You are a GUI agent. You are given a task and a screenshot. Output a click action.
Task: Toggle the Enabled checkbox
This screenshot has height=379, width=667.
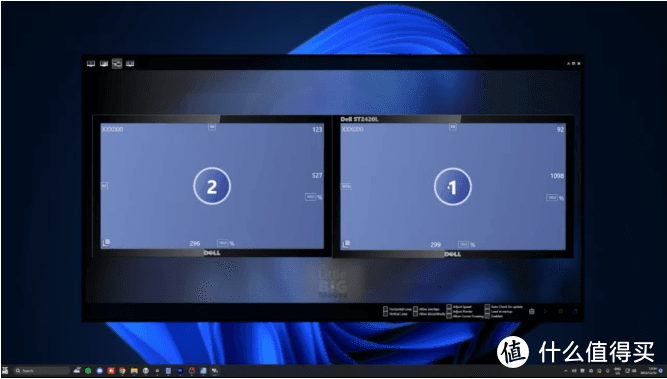[x=487, y=316]
